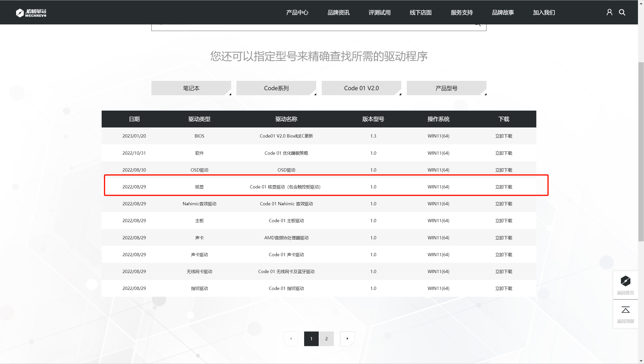The image size is (644, 364).
Task: Switch to pagination page 2
Action: (x=326, y=339)
